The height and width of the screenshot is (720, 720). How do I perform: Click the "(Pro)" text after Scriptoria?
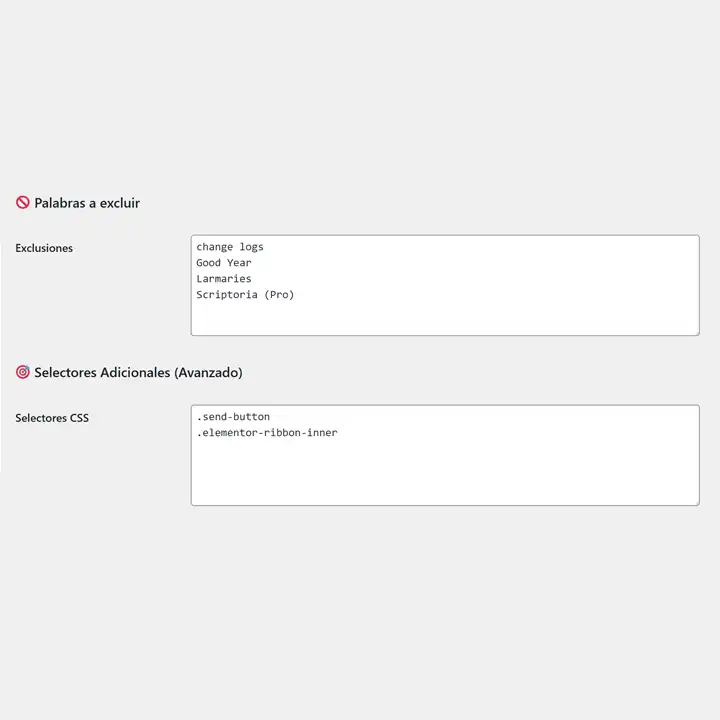pos(279,295)
